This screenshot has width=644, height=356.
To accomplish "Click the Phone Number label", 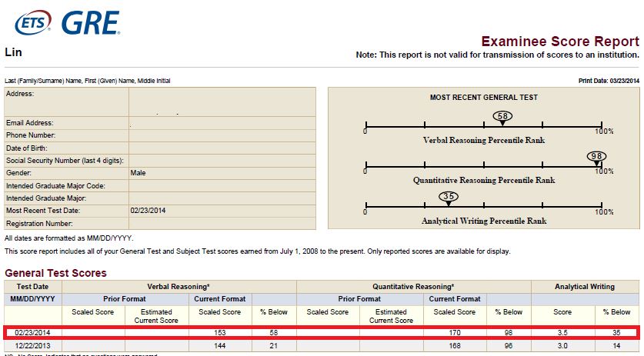I will click(31, 135).
